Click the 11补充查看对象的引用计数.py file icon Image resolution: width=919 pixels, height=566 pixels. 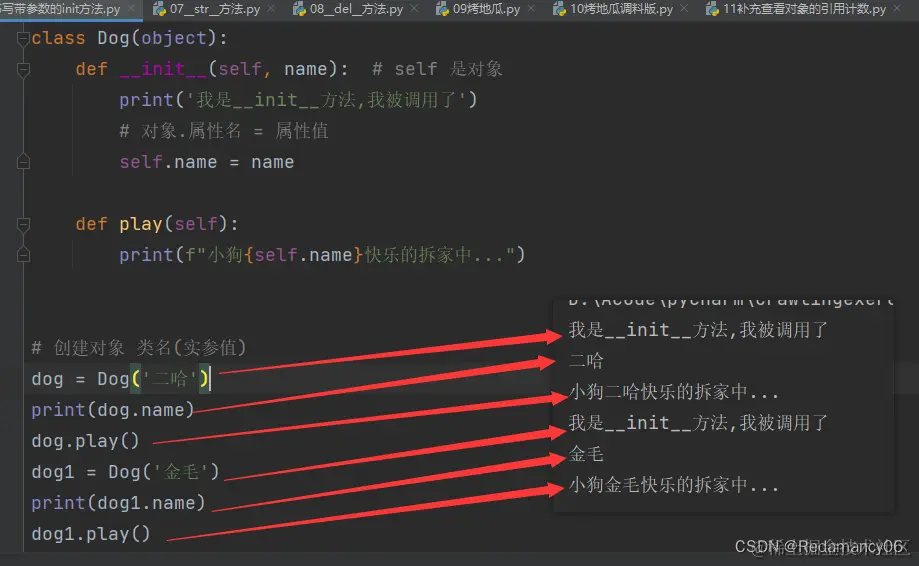(x=713, y=9)
